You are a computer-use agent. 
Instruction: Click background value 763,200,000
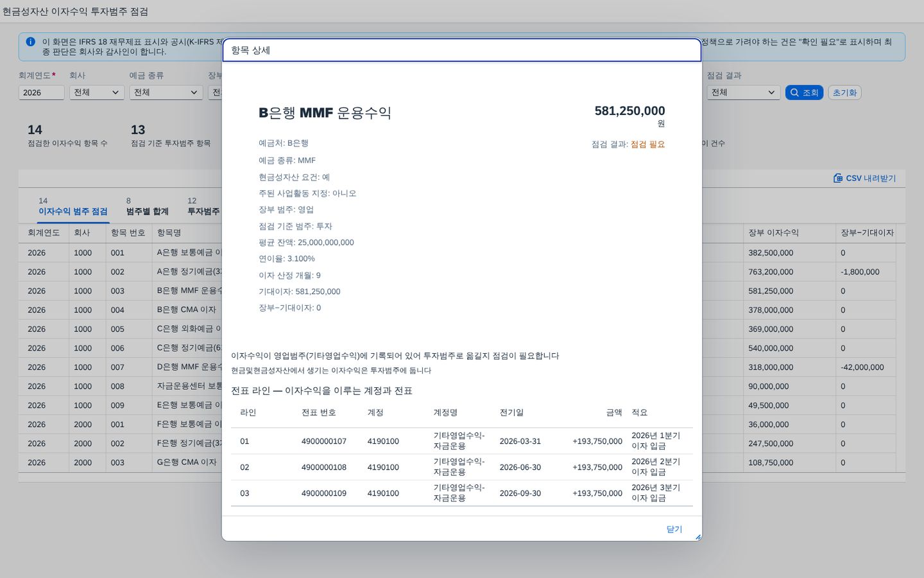(x=771, y=272)
